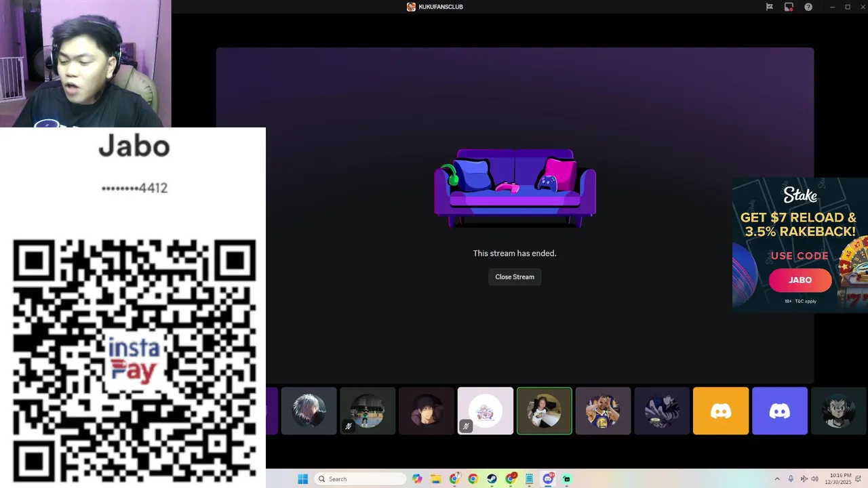
Task: Select muted participant tile with basketball court avatar
Action: pos(368,411)
